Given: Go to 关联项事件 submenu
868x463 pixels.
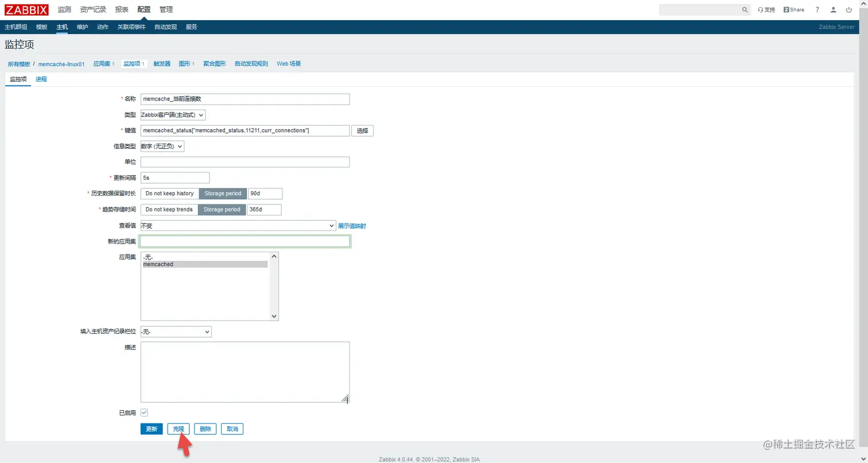Looking at the screenshot, I should coord(131,27).
